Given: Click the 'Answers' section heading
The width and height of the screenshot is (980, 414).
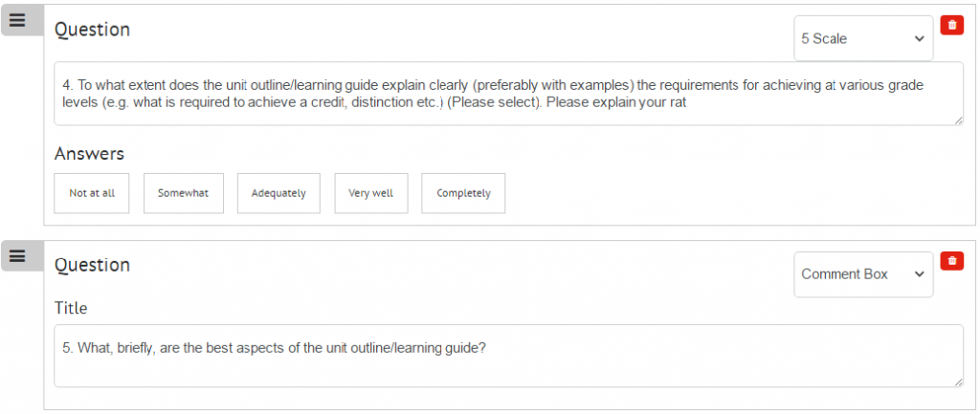Looking at the screenshot, I should [89, 154].
